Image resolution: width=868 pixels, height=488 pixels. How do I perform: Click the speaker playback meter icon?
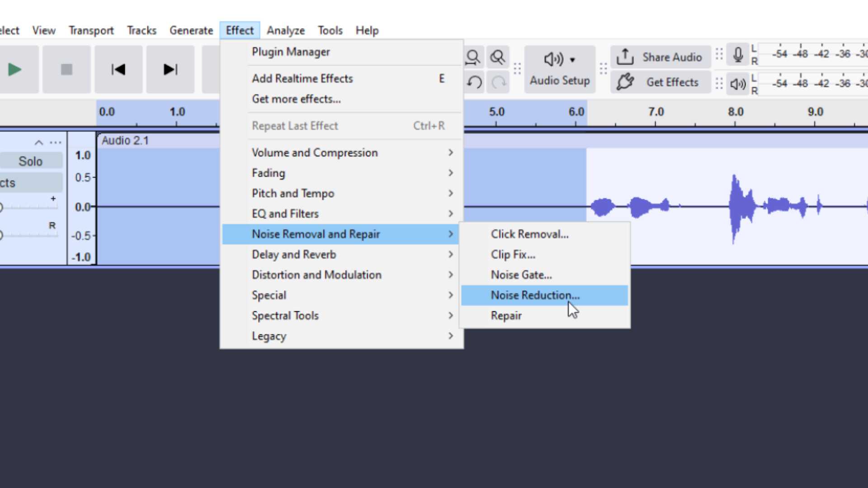tap(738, 84)
